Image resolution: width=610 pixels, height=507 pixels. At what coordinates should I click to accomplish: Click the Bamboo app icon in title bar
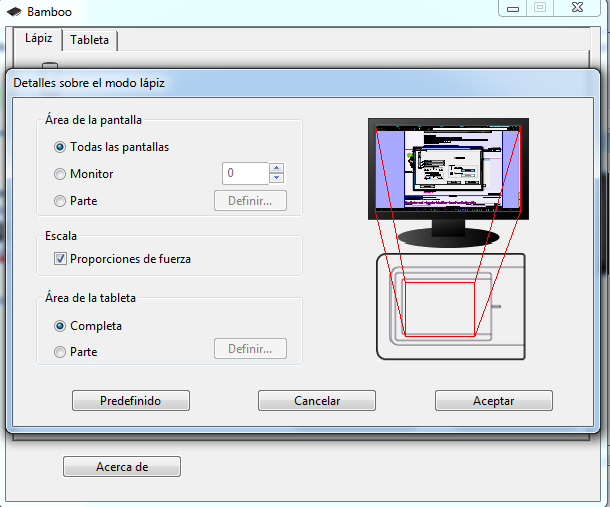[14, 12]
